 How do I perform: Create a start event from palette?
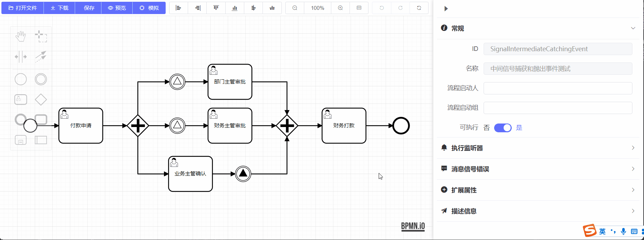21,79
